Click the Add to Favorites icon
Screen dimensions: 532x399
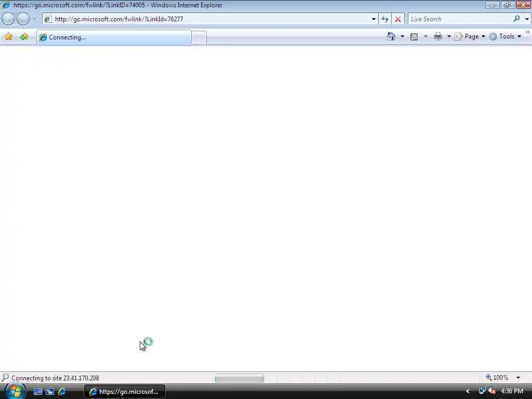click(x=24, y=37)
